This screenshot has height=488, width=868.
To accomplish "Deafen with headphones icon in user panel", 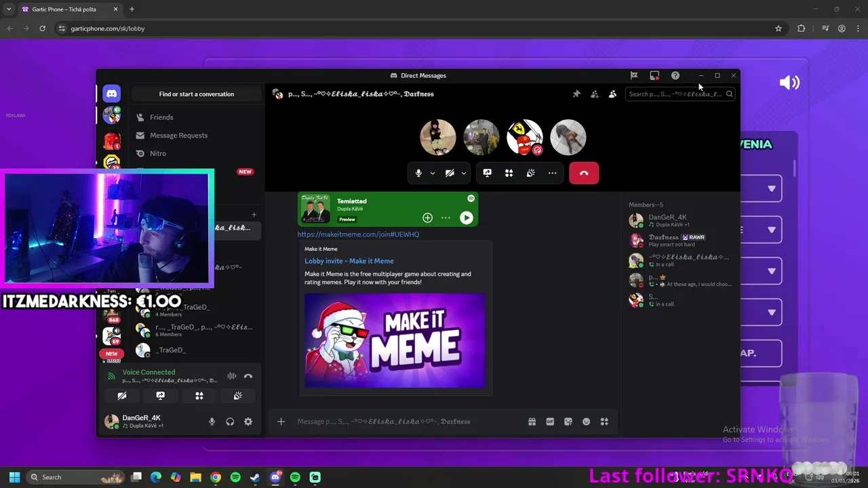I will 230,422.
